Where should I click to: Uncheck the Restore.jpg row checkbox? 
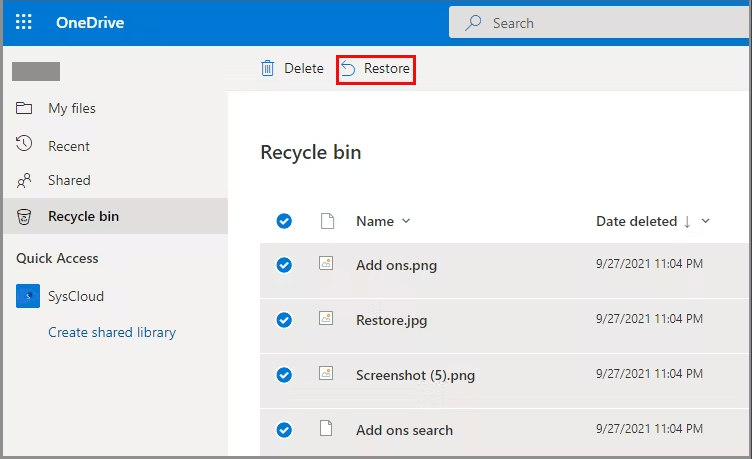point(284,320)
